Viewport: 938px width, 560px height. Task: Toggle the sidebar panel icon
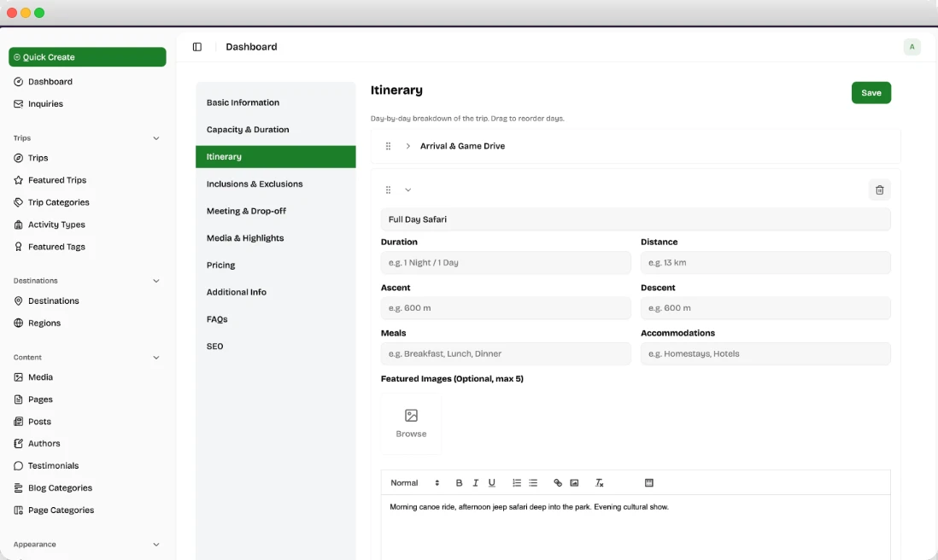(196, 47)
